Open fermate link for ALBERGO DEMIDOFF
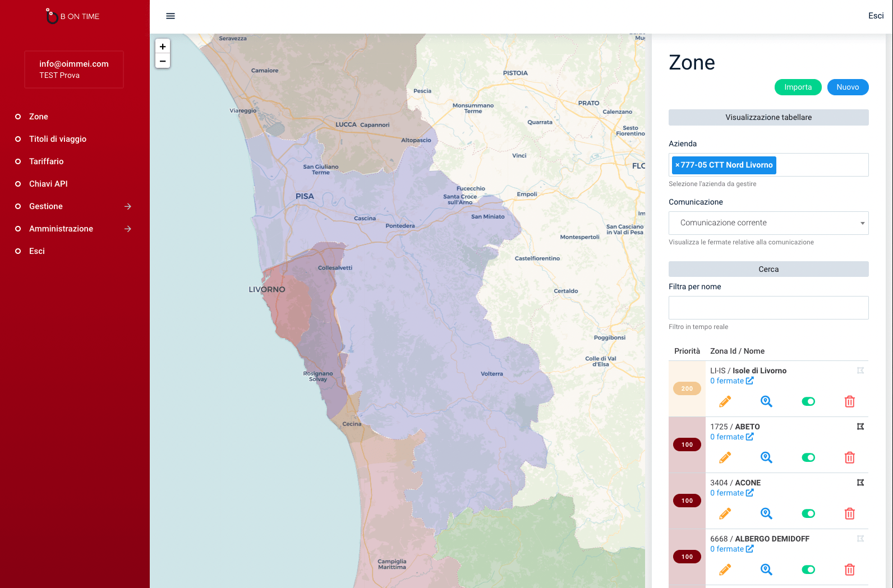 click(x=731, y=549)
